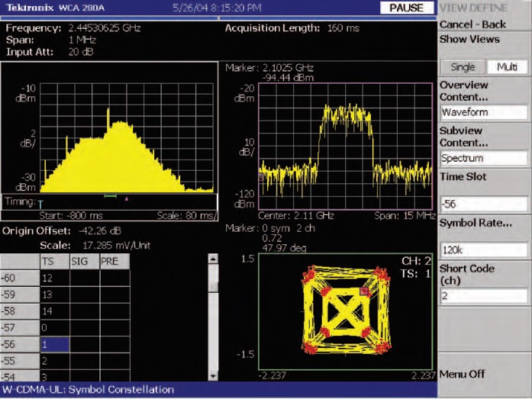The height and width of the screenshot is (399, 532).
Task: Click the green marker on Timing bar
Action: tap(110, 197)
